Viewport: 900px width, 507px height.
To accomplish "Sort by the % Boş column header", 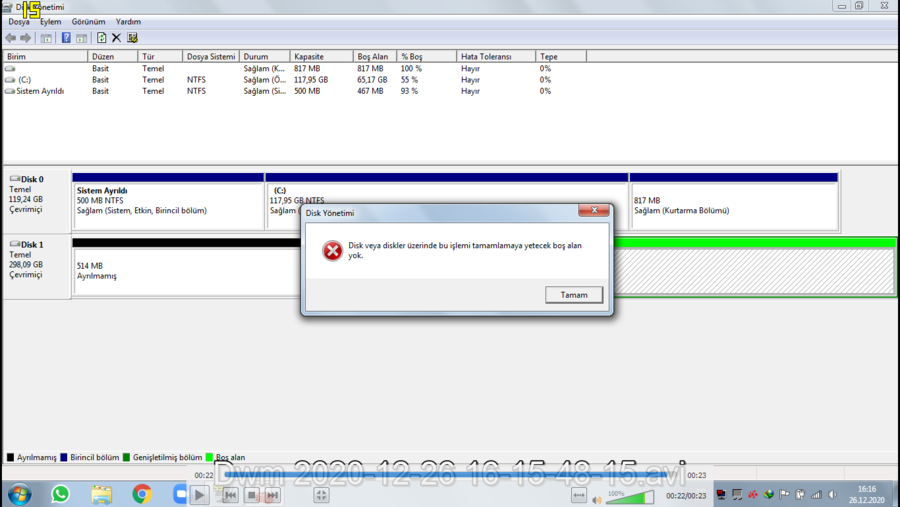I will point(426,56).
